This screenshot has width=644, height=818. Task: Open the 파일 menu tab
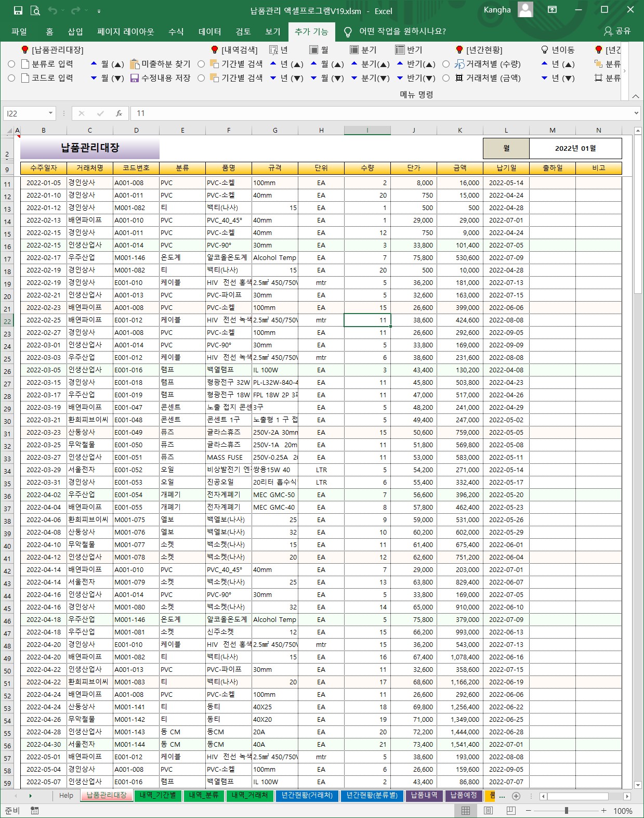19,32
